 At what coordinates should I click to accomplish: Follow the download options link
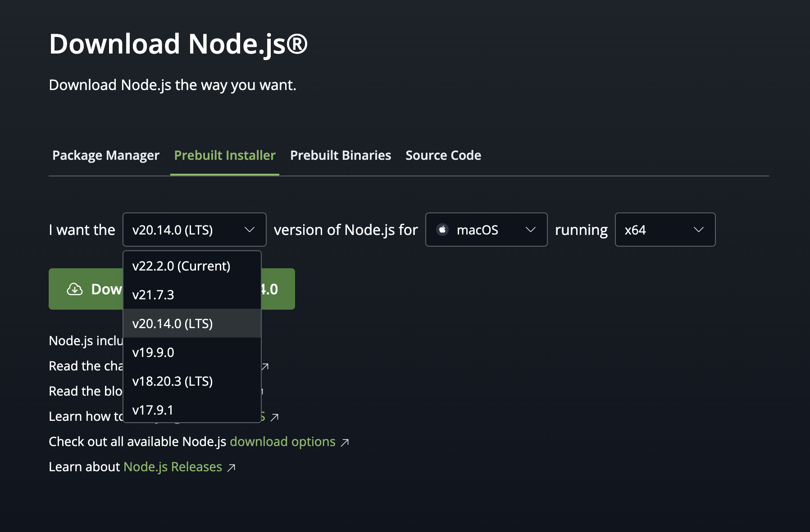pyautogui.click(x=282, y=442)
